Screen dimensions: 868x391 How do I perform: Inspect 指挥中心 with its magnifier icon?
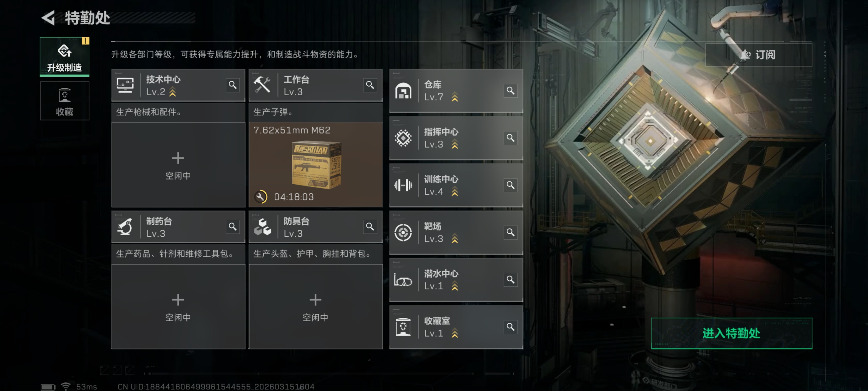pos(510,138)
